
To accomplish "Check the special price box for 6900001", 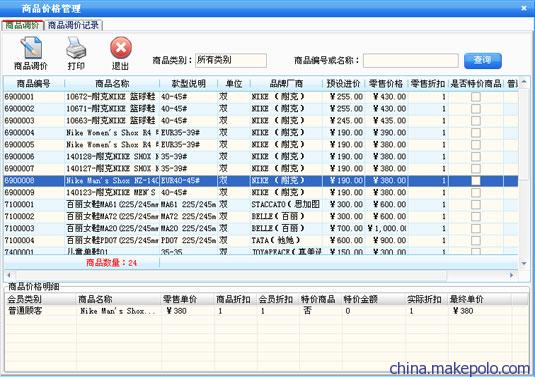I will click(476, 97).
